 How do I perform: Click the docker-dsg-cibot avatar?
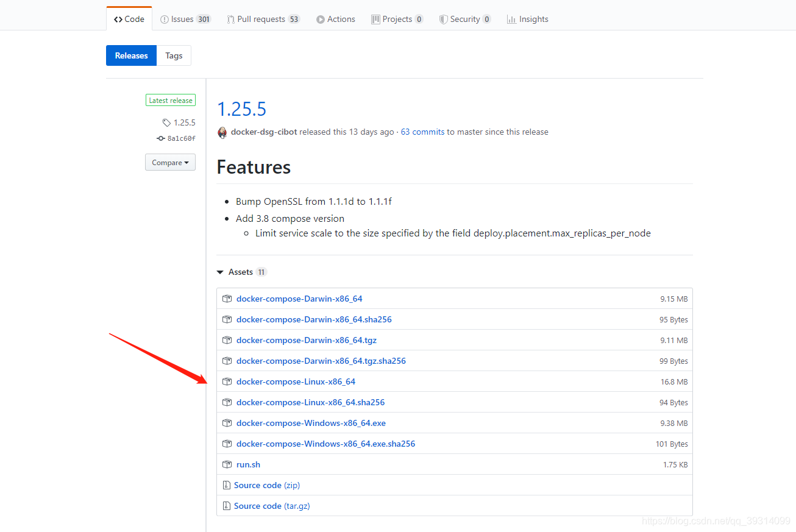222,132
